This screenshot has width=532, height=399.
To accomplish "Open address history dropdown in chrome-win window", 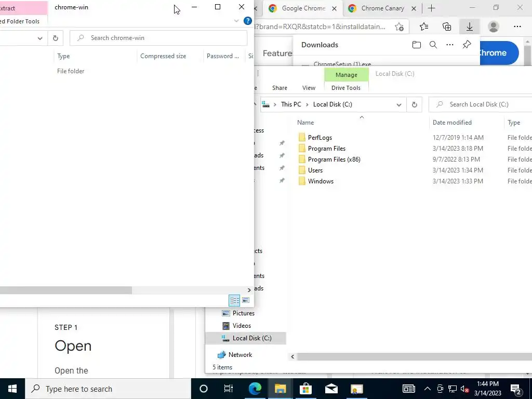I will [x=39, y=38].
